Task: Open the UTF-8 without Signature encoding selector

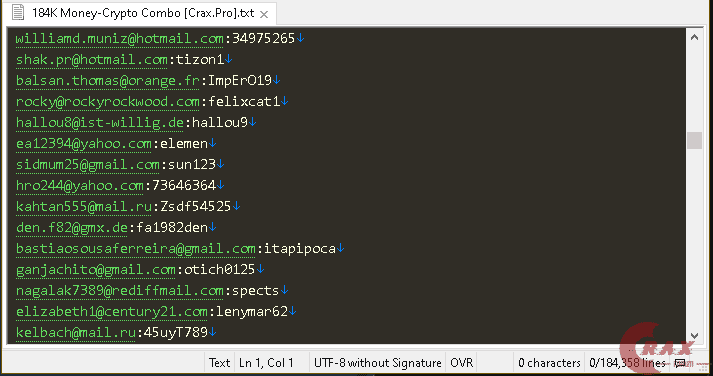Action: coord(377,363)
